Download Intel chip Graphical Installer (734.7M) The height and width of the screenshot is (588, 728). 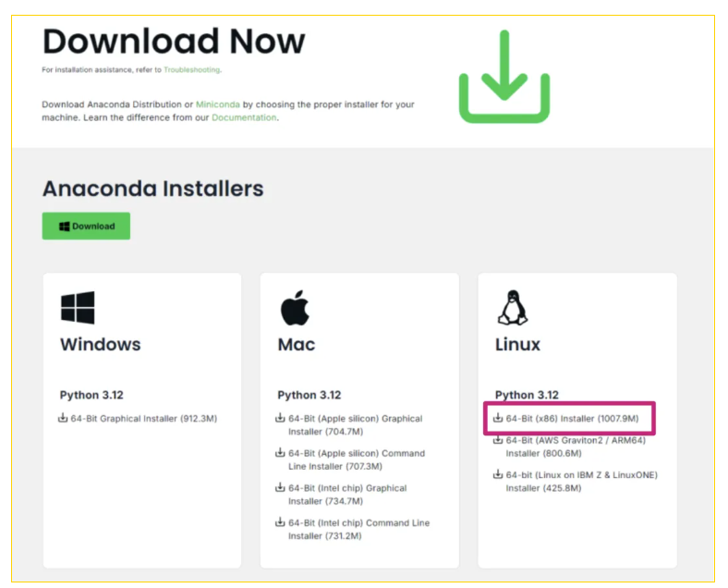tap(347, 495)
